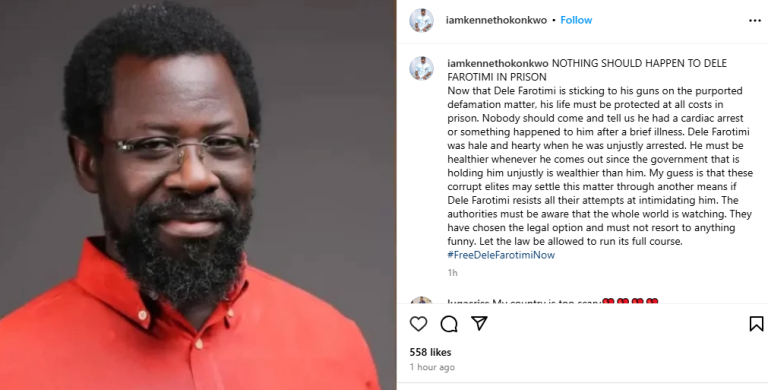768x390 pixels.
Task: Click the caption author avatar
Action: tap(421, 69)
